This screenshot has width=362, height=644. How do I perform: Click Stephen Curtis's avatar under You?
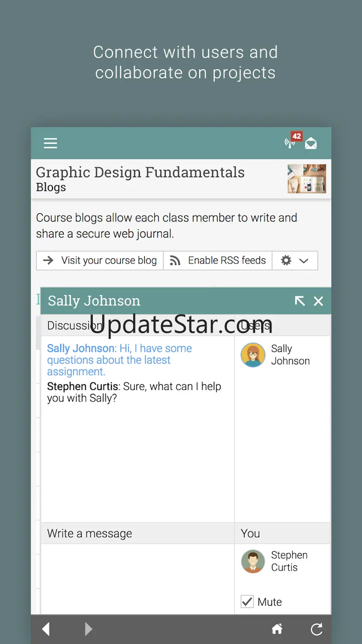tap(253, 561)
